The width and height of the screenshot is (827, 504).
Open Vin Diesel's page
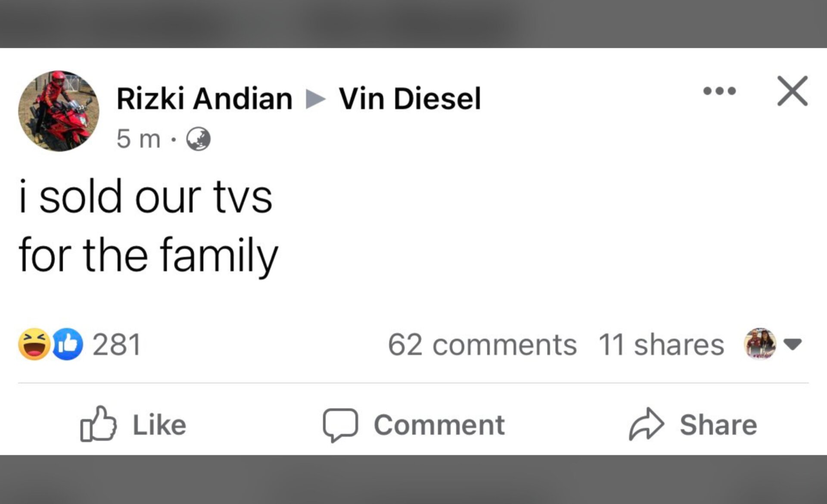(409, 98)
